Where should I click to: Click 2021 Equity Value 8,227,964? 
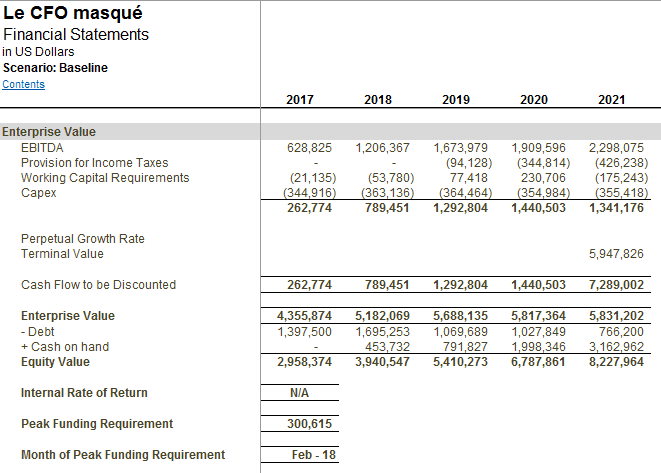click(x=617, y=362)
